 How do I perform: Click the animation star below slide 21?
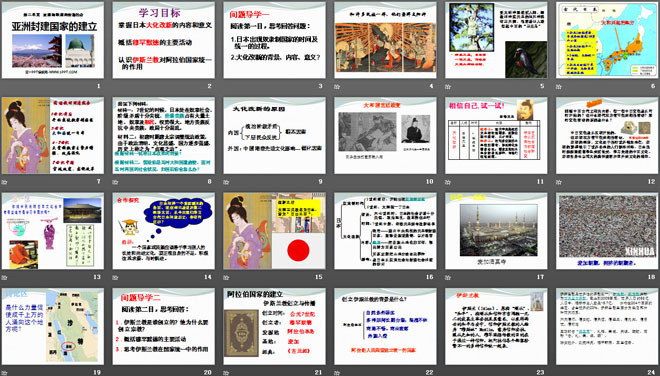[x=226, y=373]
